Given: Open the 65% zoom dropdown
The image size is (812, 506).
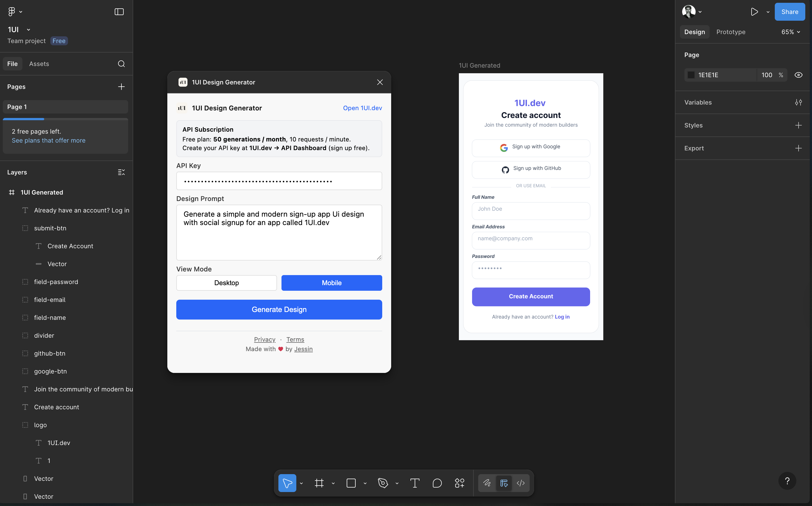Looking at the screenshot, I should click(790, 32).
